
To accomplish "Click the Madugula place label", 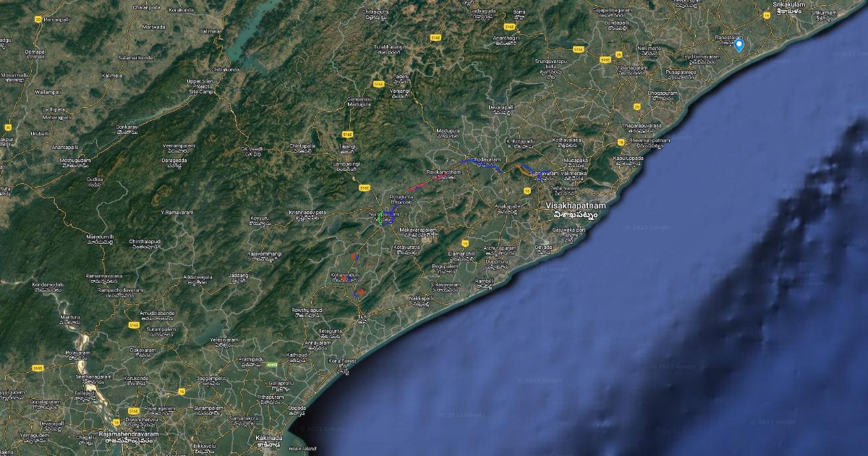I will point(448,132).
